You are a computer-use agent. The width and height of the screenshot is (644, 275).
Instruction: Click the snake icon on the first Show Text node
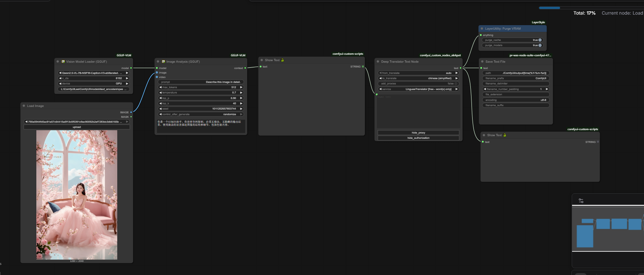tap(282, 60)
